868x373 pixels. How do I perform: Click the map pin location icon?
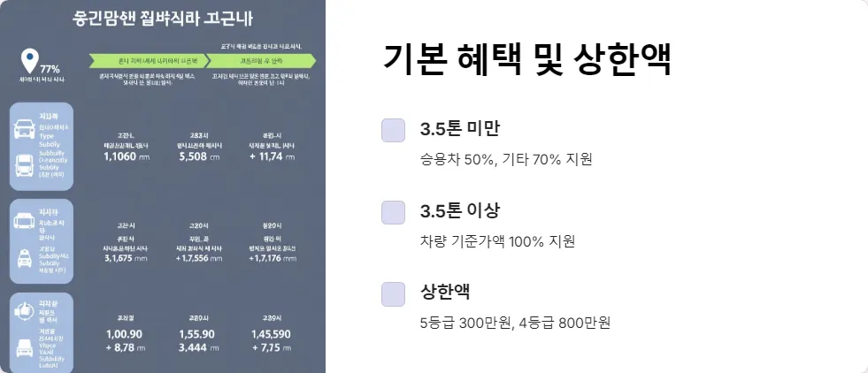[29, 60]
